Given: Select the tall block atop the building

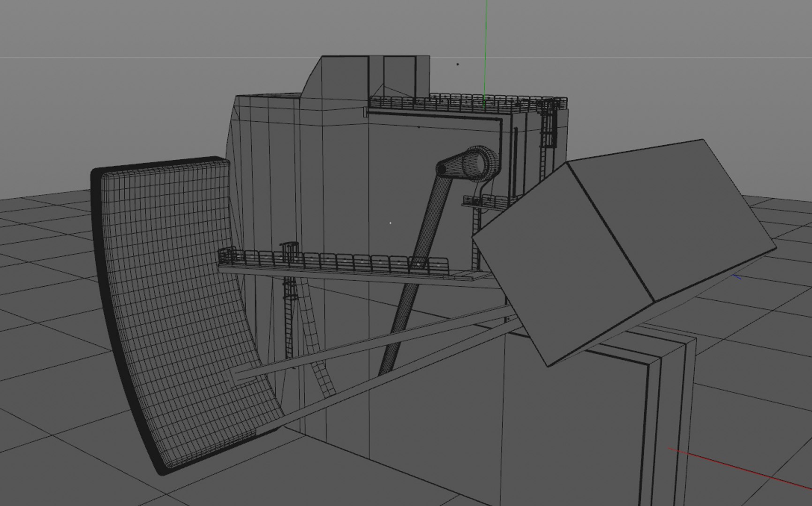Looking at the screenshot, I should (x=366, y=77).
